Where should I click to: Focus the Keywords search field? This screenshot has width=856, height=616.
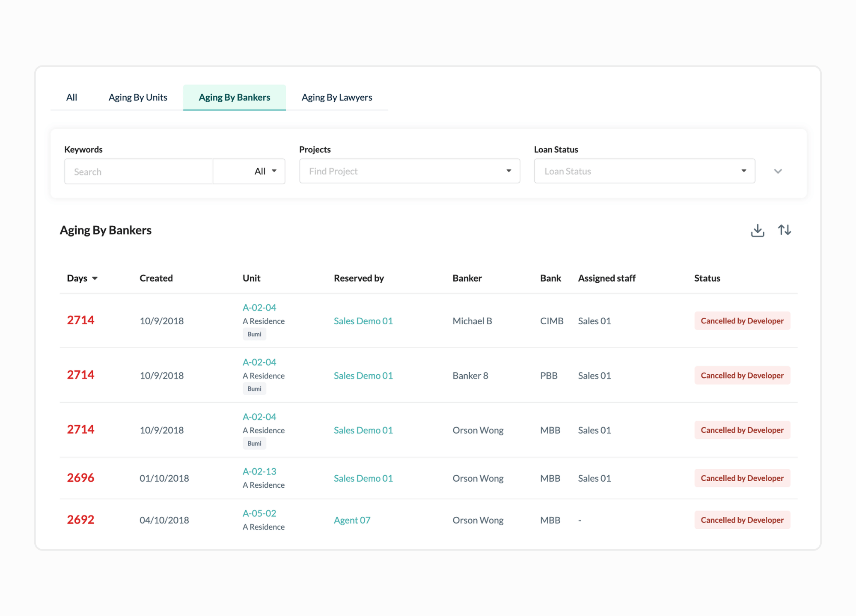[x=139, y=171]
